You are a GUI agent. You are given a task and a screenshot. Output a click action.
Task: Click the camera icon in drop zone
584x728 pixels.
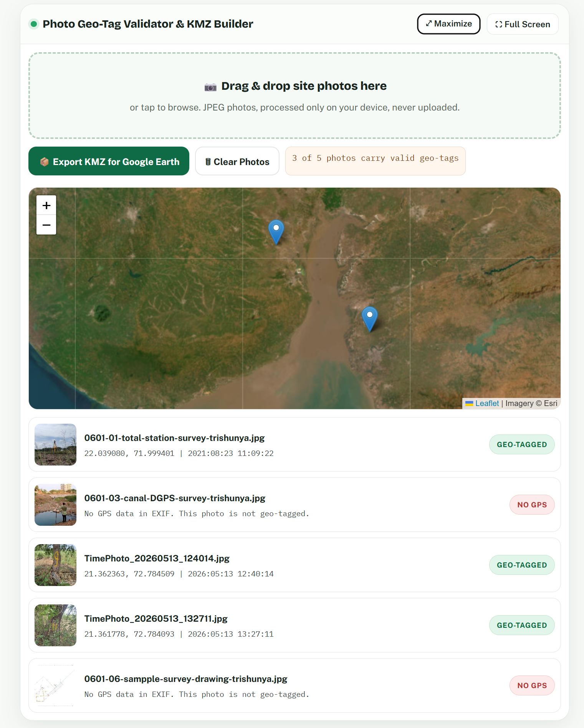pos(210,87)
